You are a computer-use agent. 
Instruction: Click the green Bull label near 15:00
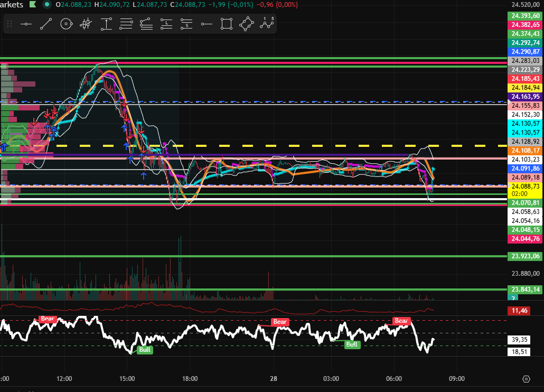click(145, 350)
